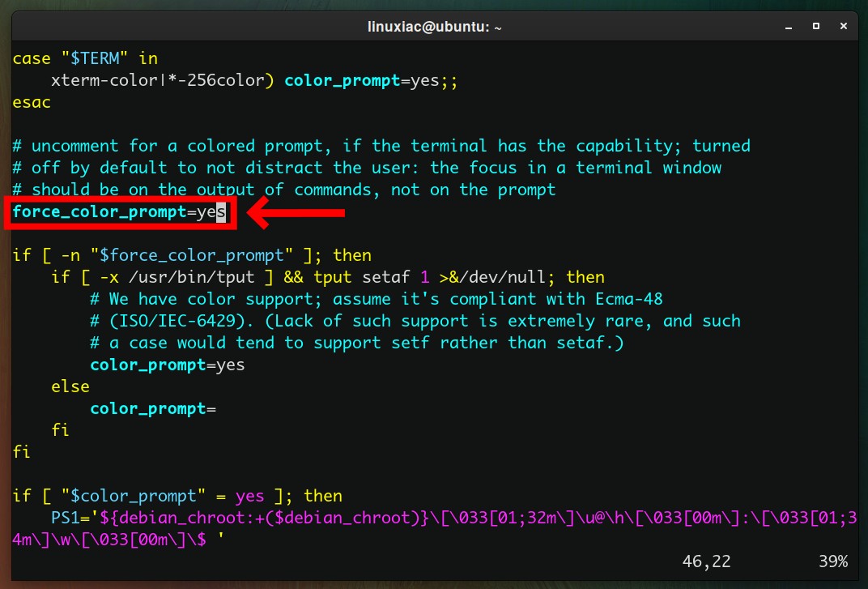Select the xterm-color|*-256color pattern line
868x589 pixels.
162,80
